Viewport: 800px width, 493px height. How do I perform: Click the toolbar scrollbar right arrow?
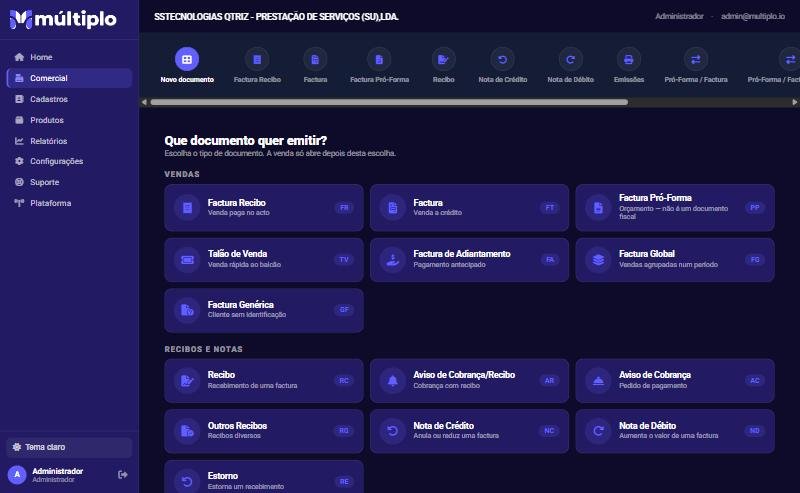click(794, 102)
